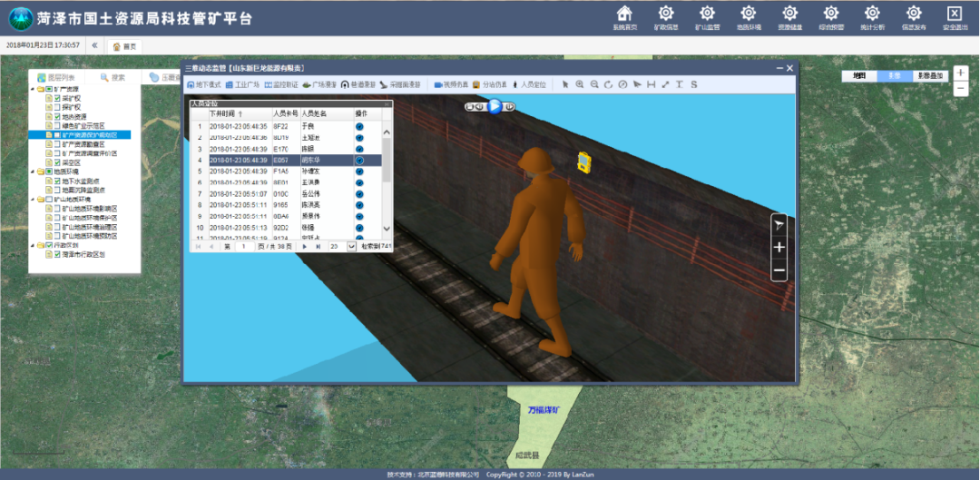This screenshot has width=980, height=480.
Task: Click the S tool in 3D toolbar
Action: 694,84
